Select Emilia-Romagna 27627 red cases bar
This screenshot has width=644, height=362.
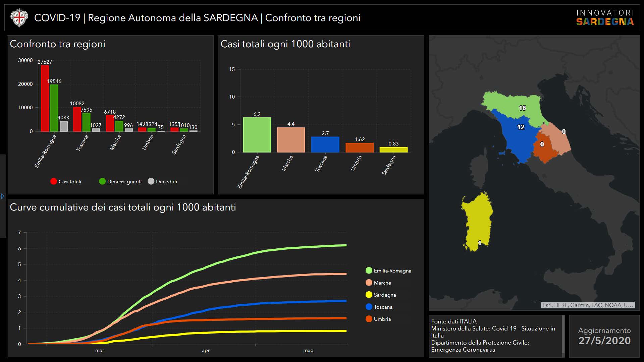(x=45, y=98)
